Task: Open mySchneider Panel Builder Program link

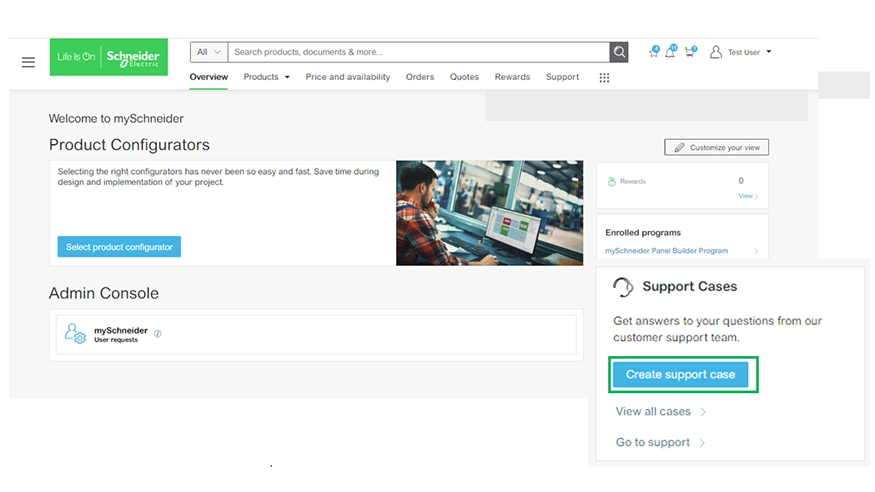Action: (x=666, y=251)
